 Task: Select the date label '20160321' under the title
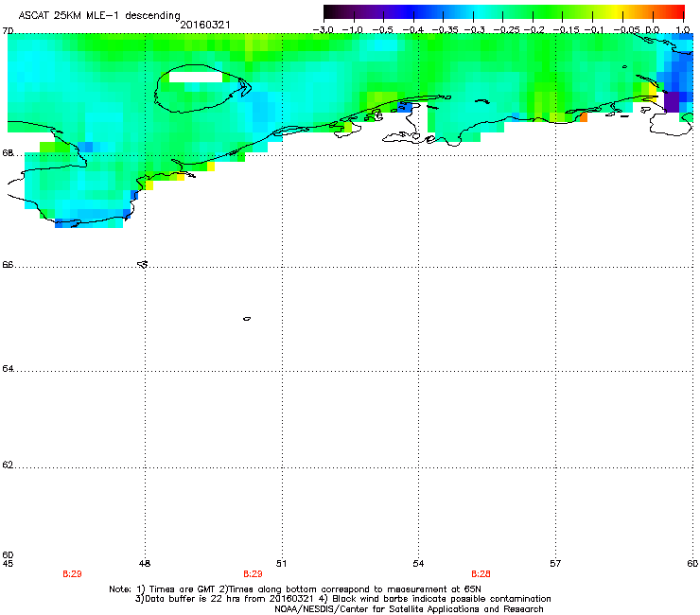tap(205, 25)
